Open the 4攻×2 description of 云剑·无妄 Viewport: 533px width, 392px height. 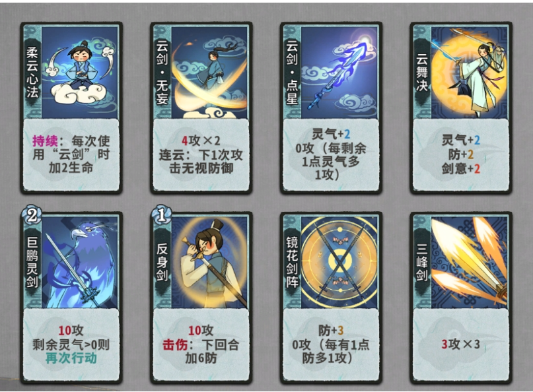[x=201, y=141]
